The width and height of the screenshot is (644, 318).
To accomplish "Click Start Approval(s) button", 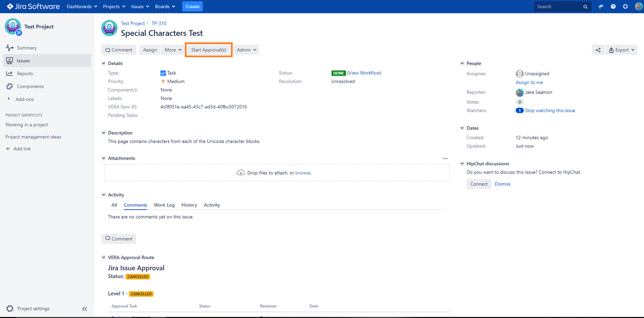I will click(x=209, y=50).
